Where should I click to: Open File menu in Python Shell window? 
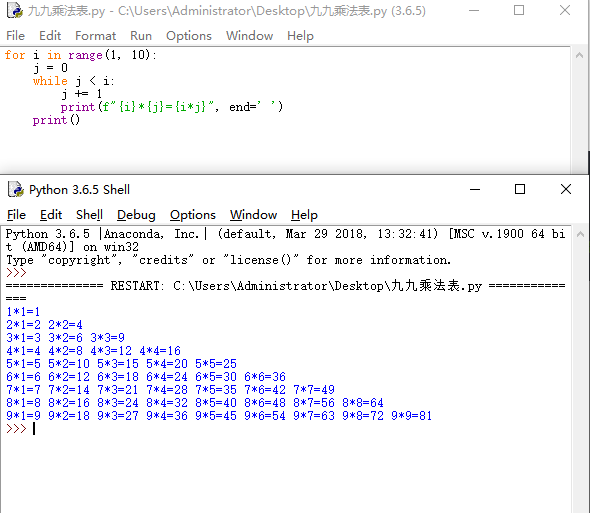16,215
